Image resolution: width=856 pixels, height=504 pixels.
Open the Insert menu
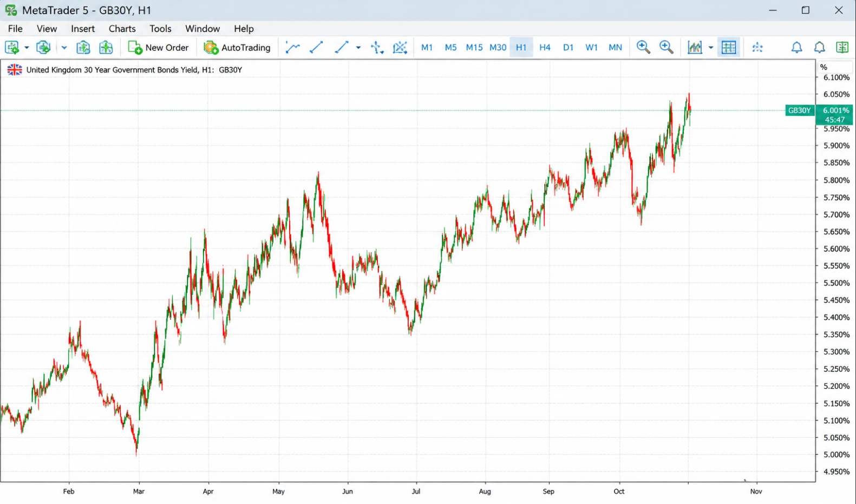(x=83, y=29)
